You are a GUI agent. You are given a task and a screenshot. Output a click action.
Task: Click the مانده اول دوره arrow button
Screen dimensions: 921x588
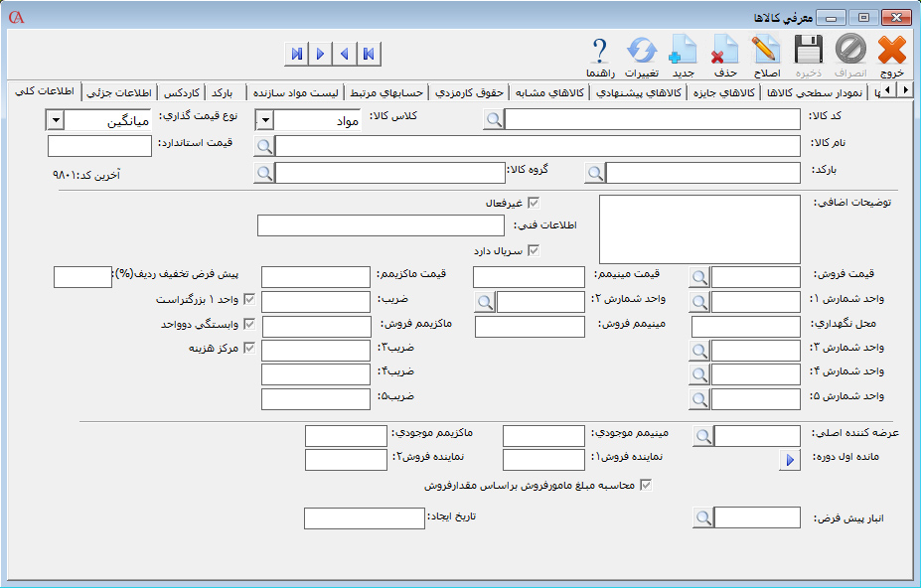click(790, 460)
